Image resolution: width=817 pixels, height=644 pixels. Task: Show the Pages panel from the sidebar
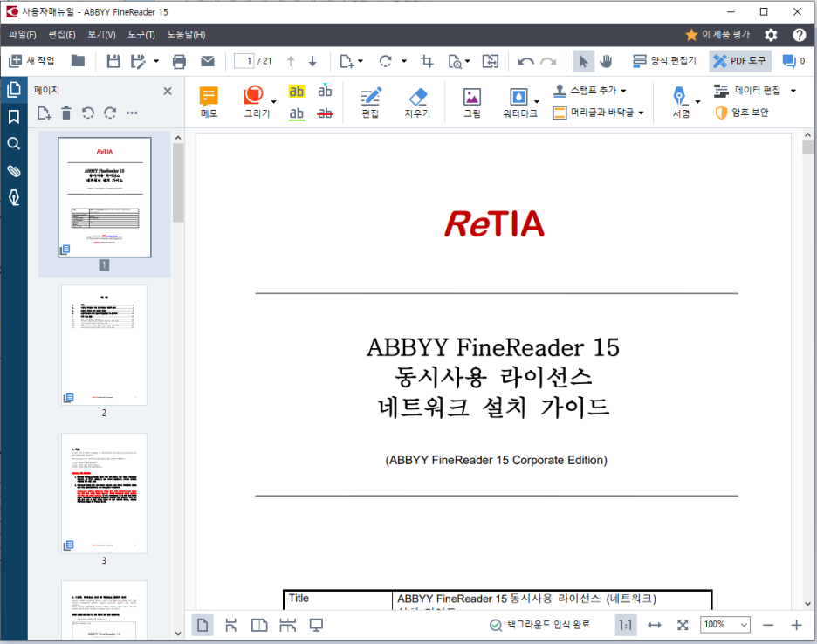(x=14, y=90)
